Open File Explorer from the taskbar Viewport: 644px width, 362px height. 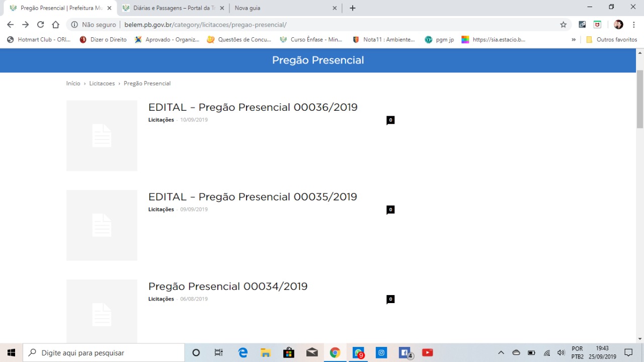pos(266,353)
